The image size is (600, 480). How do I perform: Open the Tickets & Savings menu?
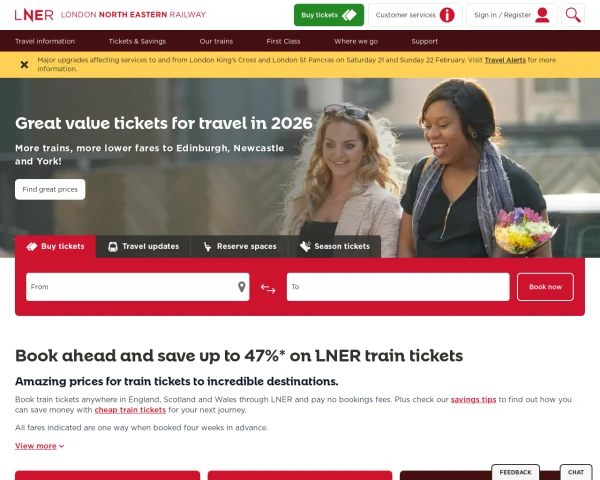[137, 41]
